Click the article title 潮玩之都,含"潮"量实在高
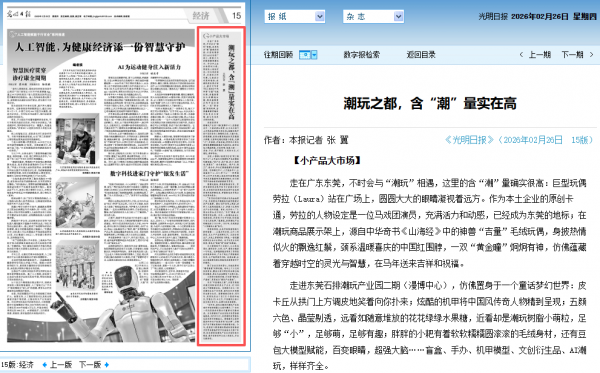The image size is (600, 373). tap(430, 103)
